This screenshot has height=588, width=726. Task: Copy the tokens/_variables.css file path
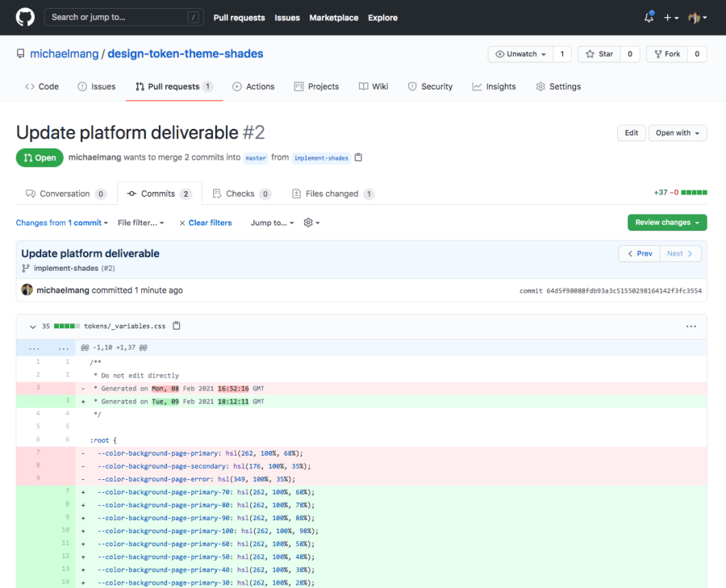(177, 327)
